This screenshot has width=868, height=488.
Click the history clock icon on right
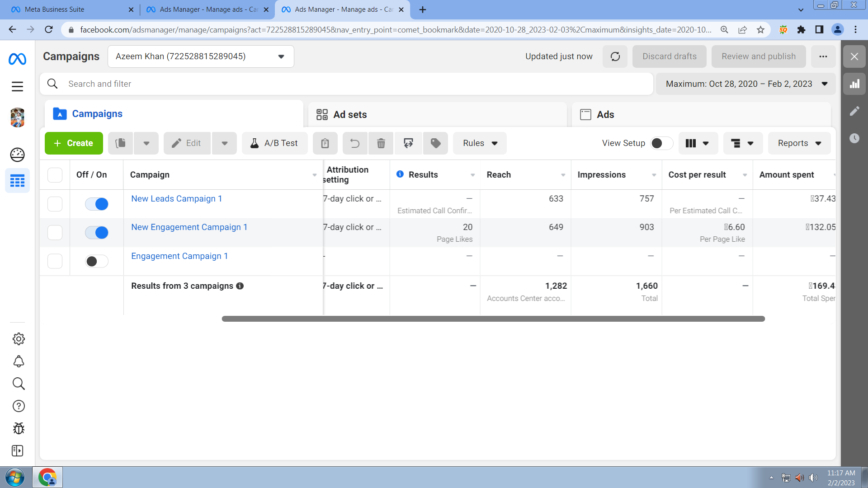point(854,138)
